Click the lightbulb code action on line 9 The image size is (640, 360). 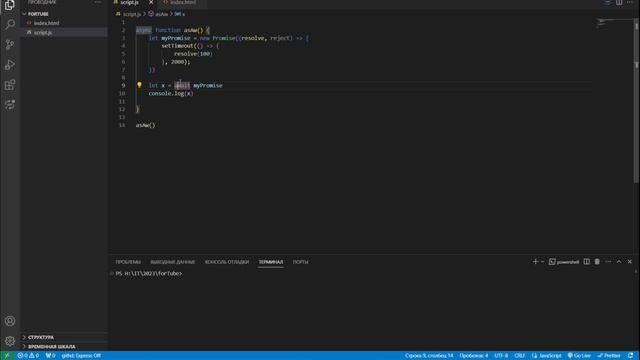coord(139,85)
